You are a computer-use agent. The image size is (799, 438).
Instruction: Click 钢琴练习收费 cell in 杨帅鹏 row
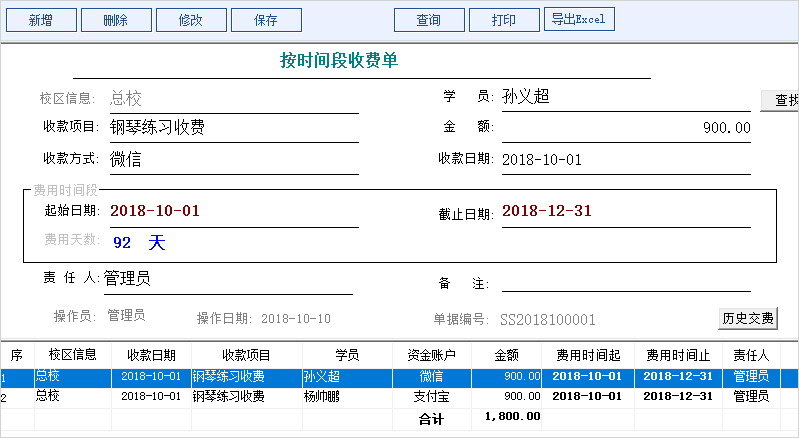coord(247,396)
